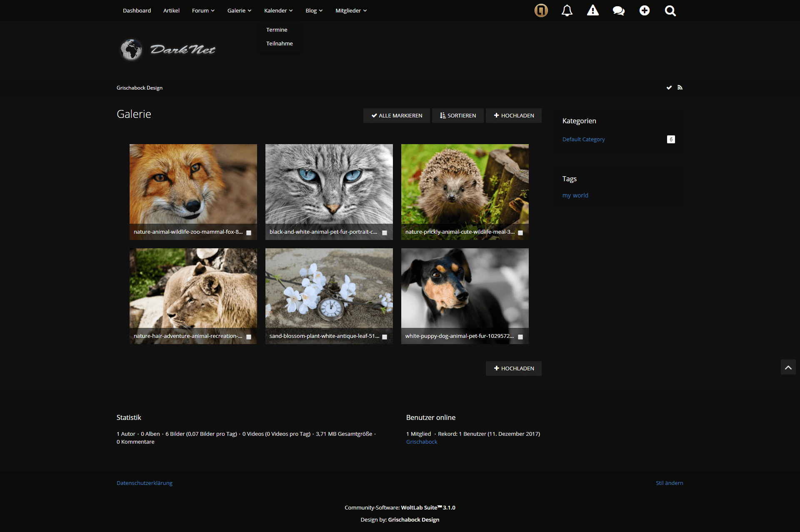Select Termine from Kalender submenu
Screen dimensions: 800x532
tap(277, 30)
